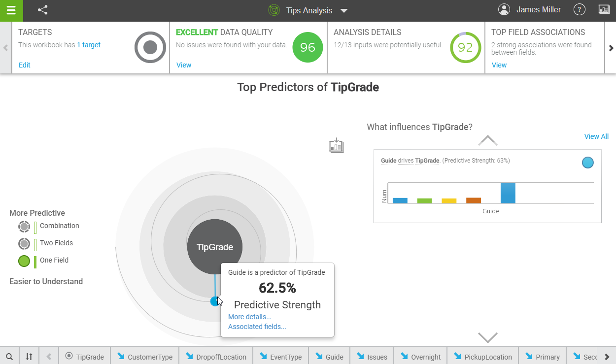Click the share icon in header
The image size is (616, 364).
coord(43,10)
